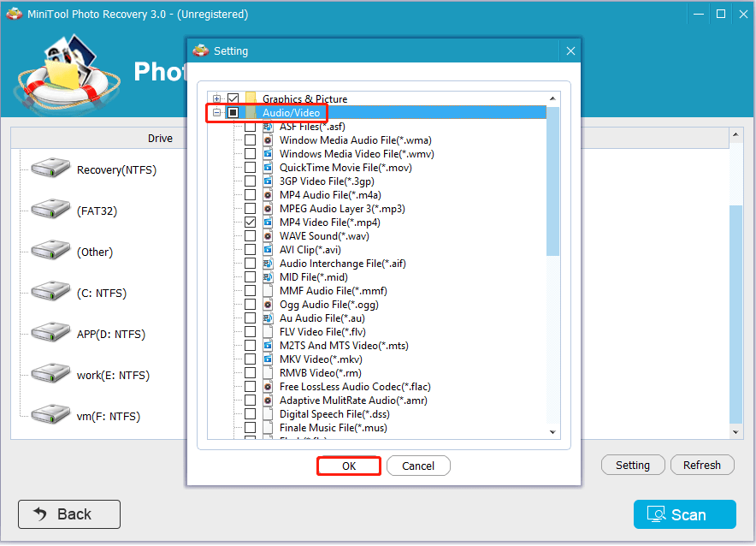Select the Recovery(NTFS) drive icon
Screen dimensions: 756x546
coord(50,168)
